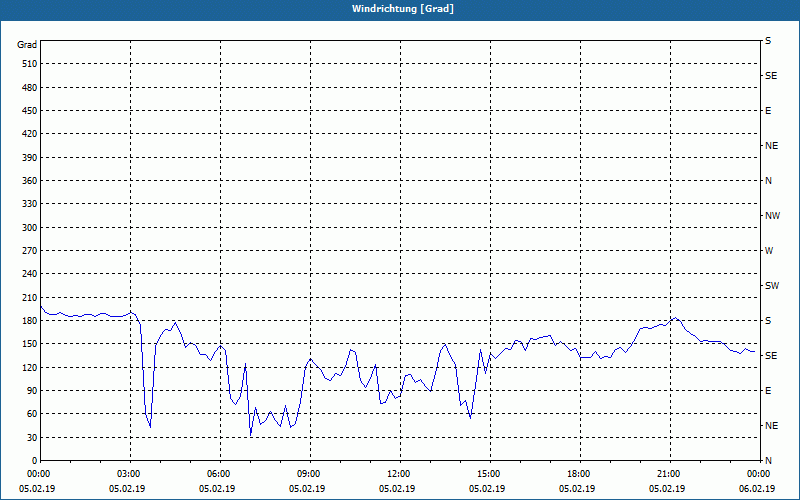Click the "E" compass label level with 90
The image size is (800, 500).
click(768, 391)
